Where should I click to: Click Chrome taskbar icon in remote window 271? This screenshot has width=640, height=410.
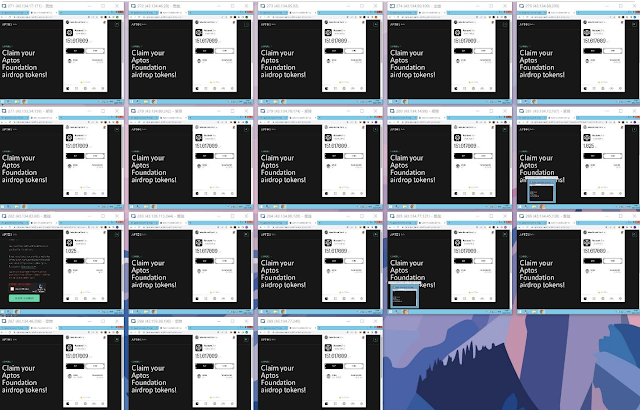(x=24, y=102)
